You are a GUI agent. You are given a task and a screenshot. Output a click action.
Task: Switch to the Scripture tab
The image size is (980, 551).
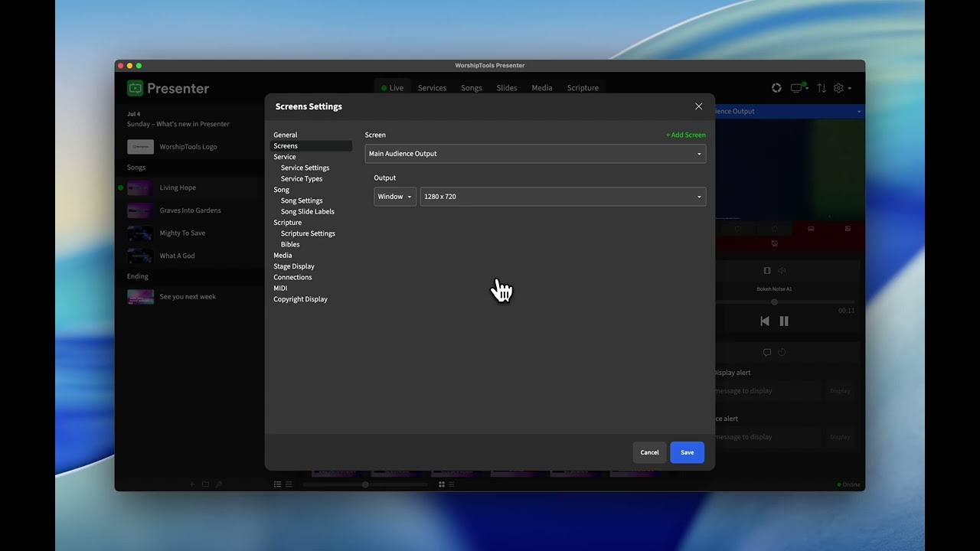[x=583, y=88]
